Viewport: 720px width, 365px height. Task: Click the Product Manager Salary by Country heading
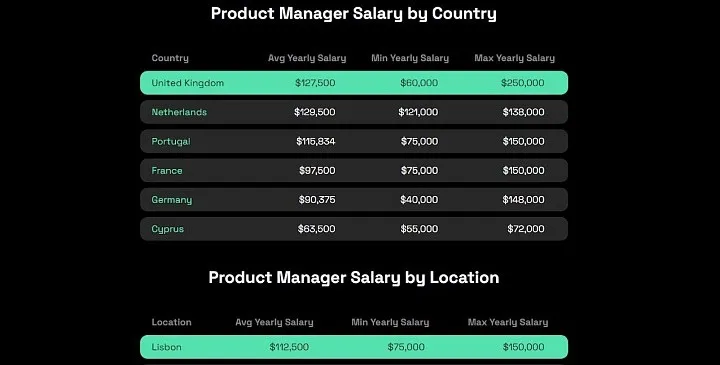[354, 14]
